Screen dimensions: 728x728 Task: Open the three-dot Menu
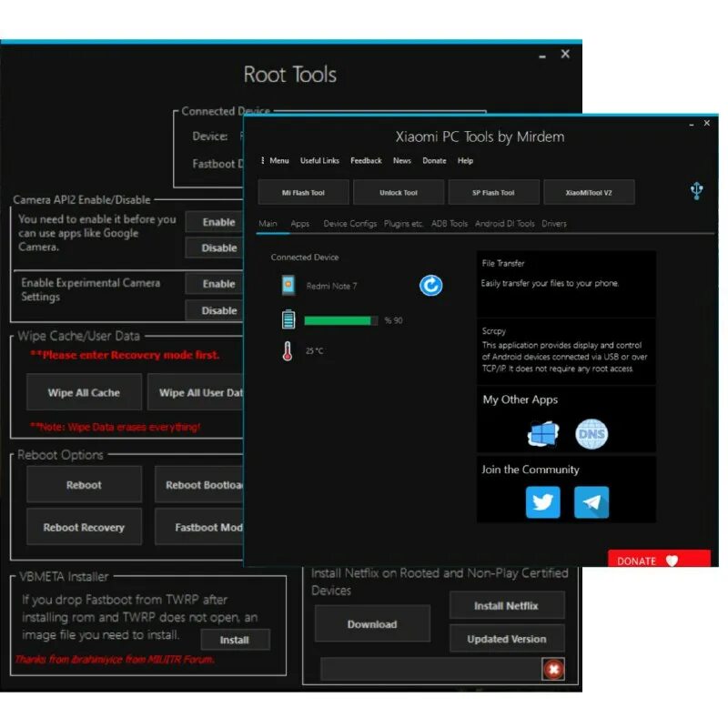coord(275,161)
